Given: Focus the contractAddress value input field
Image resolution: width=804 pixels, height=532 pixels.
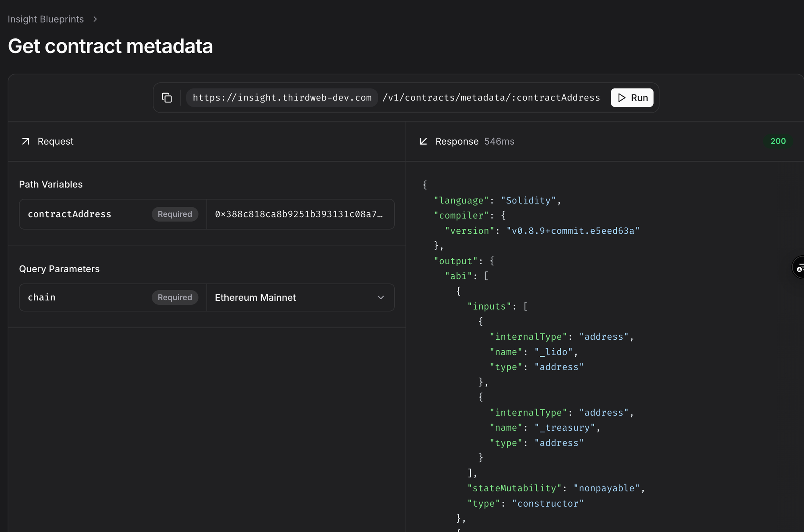Looking at the screenshot, I should (x=299, y=214).
